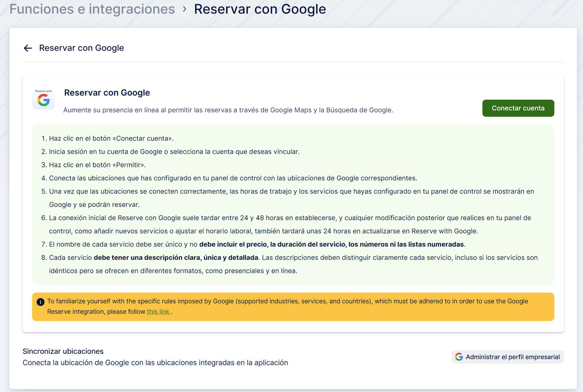
Task: Click bold text descripción clara, única y detallada
Action: 176,258
